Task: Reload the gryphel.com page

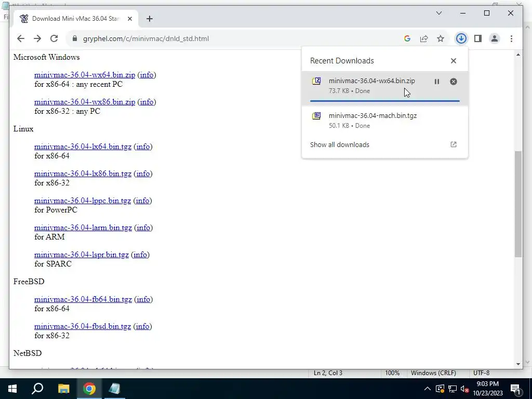Action: tap(54, 38)
